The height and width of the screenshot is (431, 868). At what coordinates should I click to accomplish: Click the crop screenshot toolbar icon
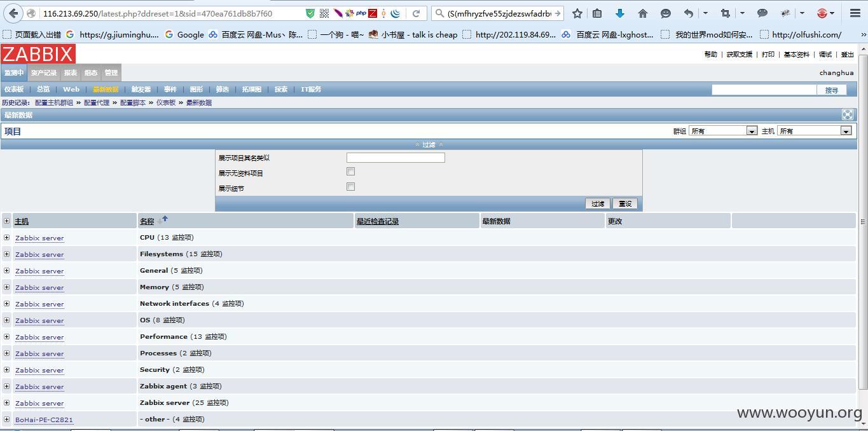pyautogui.click(x=726, y=13)
